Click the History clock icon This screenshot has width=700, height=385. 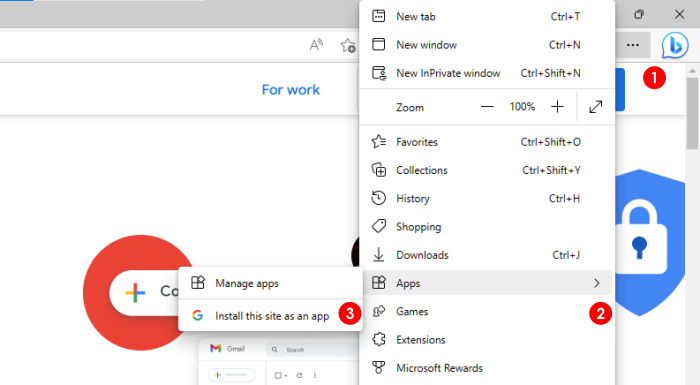[379, 198]
